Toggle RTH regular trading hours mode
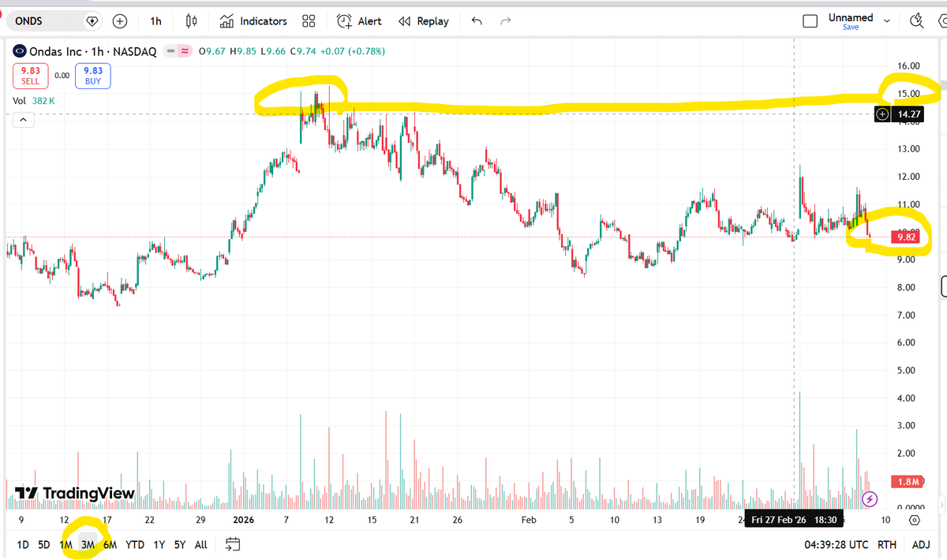This screenshot has width=947, height=560. click(x=887, y=544)
